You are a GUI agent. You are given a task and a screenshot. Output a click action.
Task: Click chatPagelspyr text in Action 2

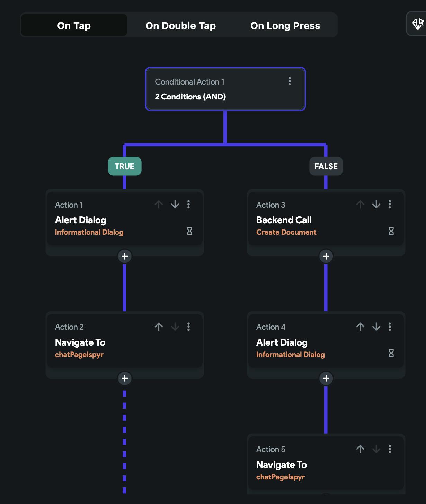point(79,355)
